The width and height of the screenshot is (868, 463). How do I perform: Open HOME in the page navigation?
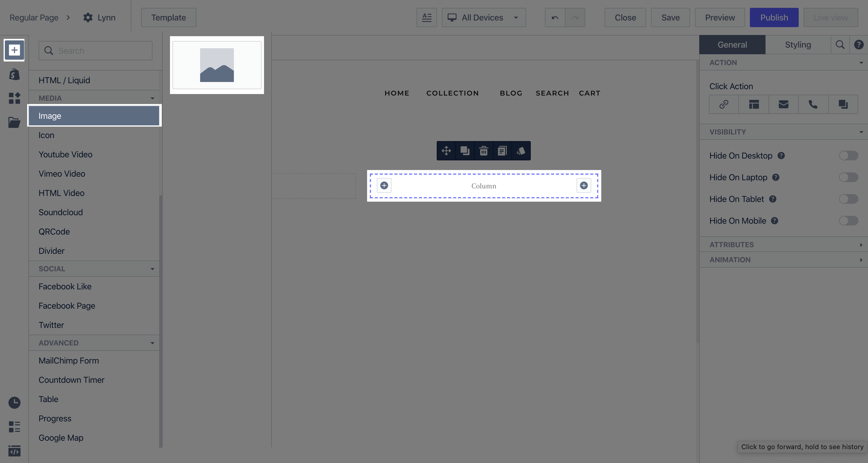397,93
